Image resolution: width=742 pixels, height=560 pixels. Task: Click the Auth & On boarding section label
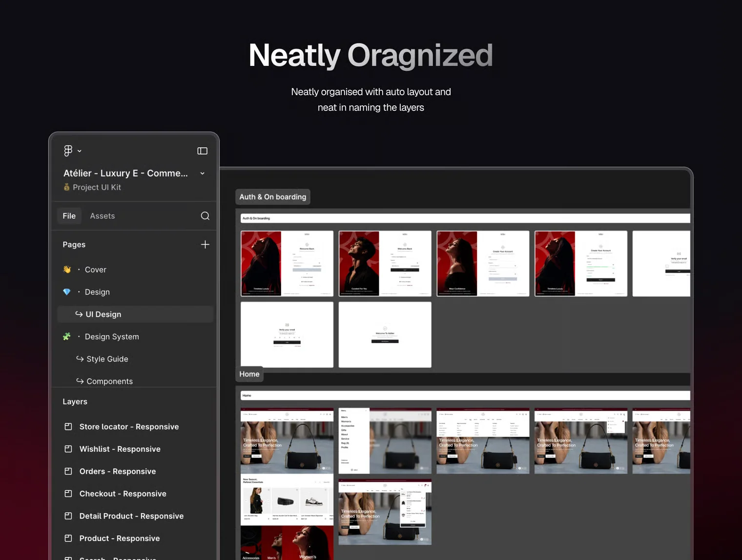(x=273, y=197)
